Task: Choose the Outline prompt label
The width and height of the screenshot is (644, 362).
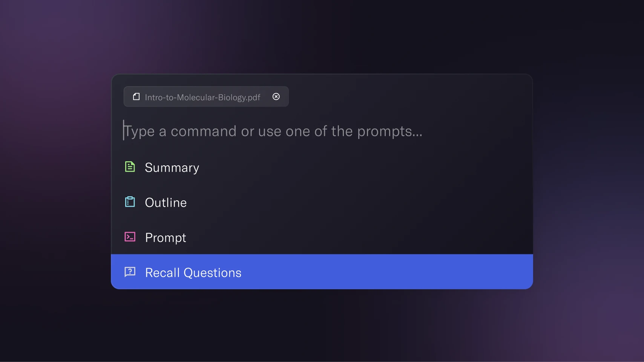Action: click(166, 203)
